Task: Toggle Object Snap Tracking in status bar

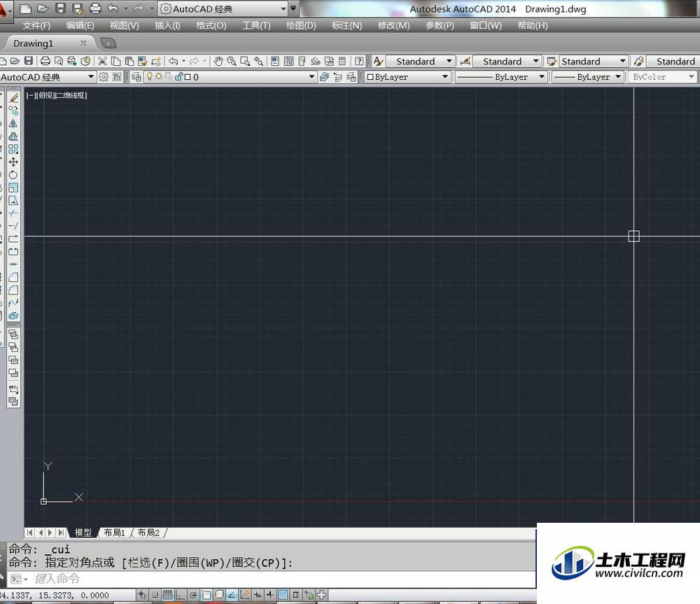Action: 232,595
